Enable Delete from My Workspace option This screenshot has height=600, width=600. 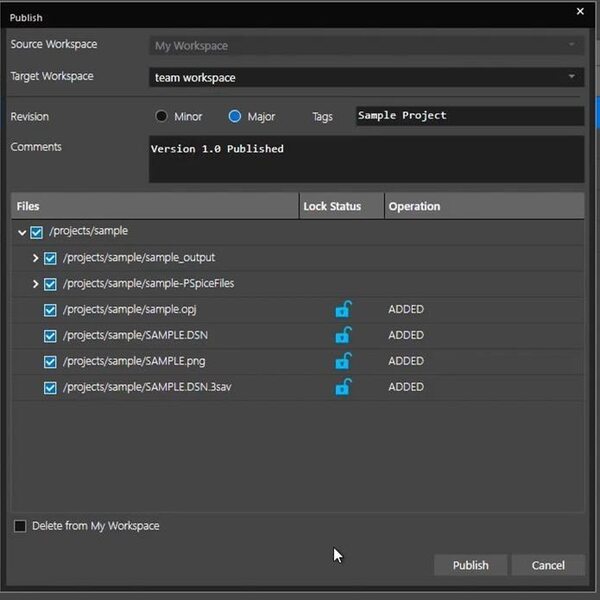(20, 526)
